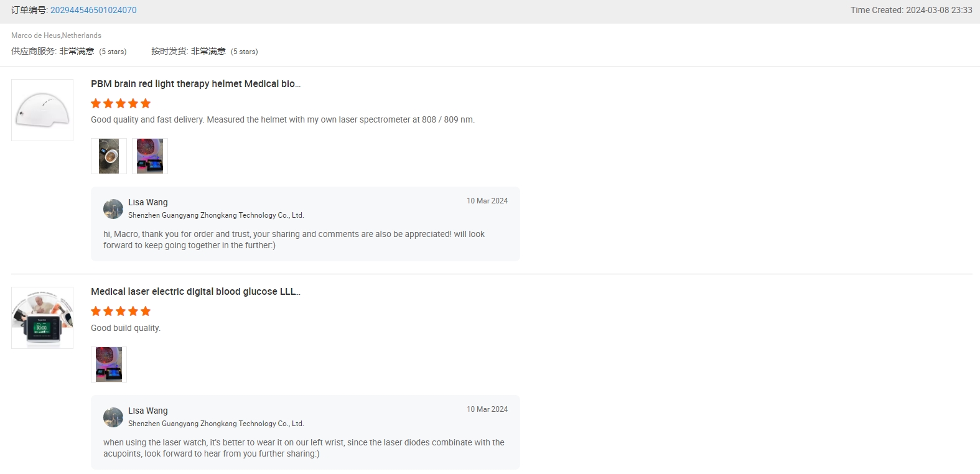Image resolution: width=980 pixels, height=474 pixels.
Task: Click the laser watch product thumbnail
Action: (x=42, y=318)
